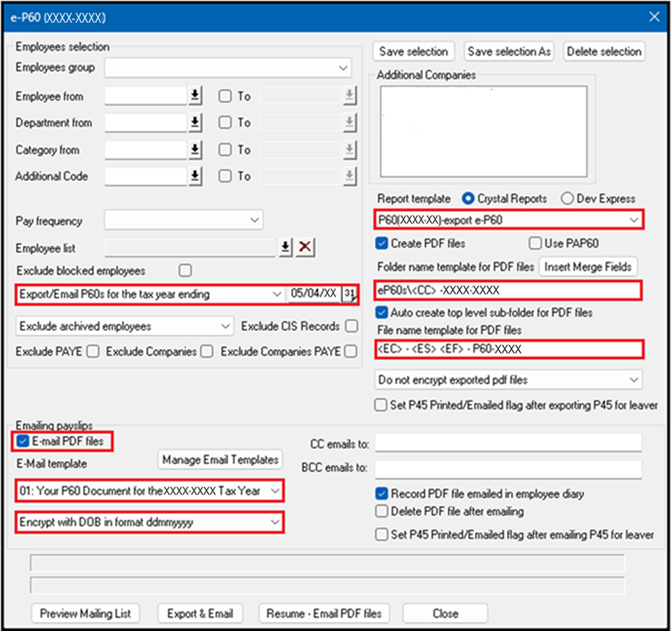Viewport: 672px width, 631px height.
Task: Close the e-P60 dialog with X
Action: click(x=654, y=16)
